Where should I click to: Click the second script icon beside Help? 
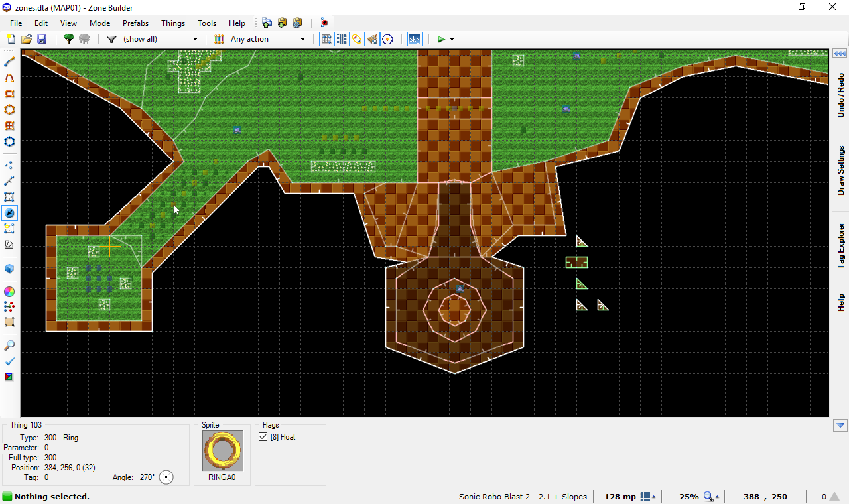(282, 23)
